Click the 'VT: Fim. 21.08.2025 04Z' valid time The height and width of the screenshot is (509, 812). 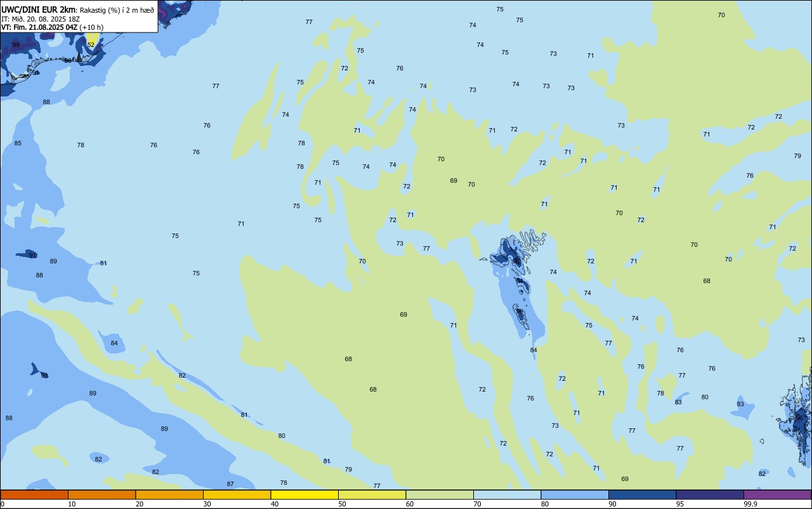click(39, 27)
